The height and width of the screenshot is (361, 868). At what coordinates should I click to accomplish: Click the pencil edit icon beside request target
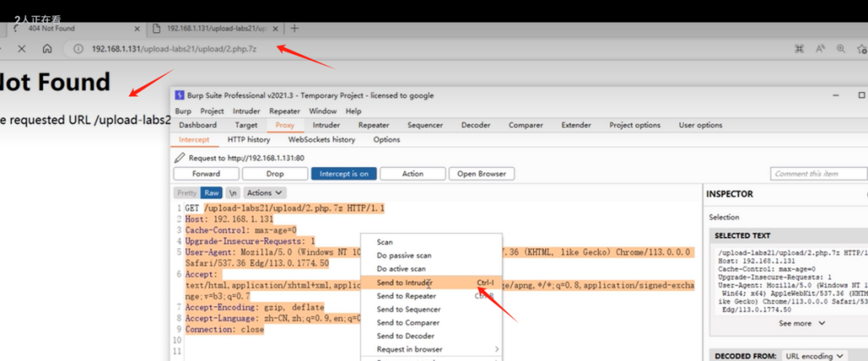point(180,158)
